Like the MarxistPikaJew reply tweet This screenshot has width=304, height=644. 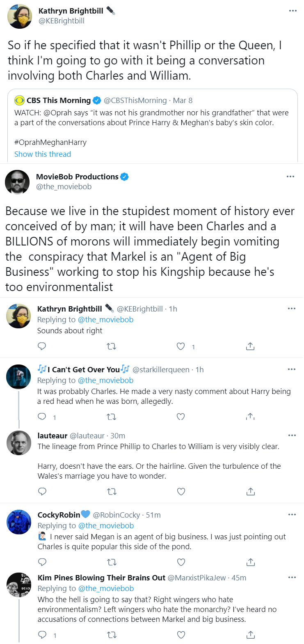pos(181,635)
